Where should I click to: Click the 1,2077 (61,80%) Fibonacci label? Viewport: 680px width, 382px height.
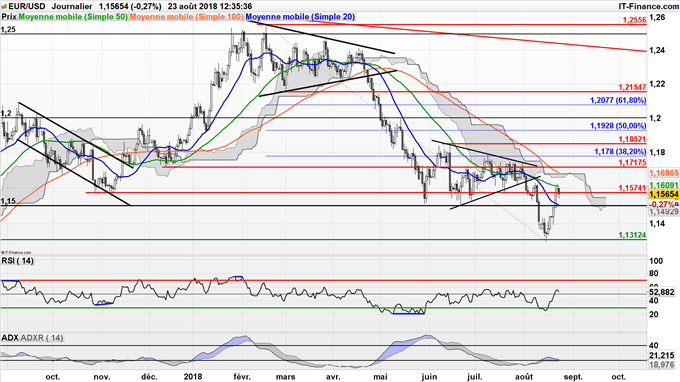pos(618,100)
